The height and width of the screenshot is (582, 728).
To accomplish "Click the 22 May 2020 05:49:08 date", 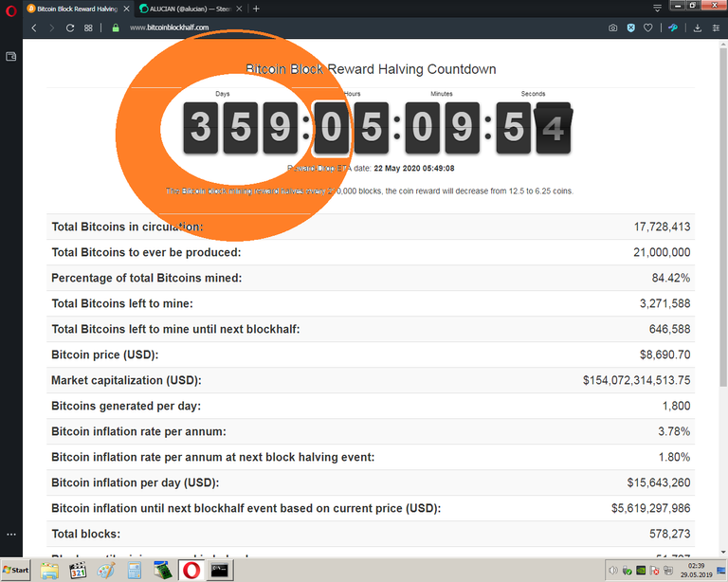I will 414,168.
